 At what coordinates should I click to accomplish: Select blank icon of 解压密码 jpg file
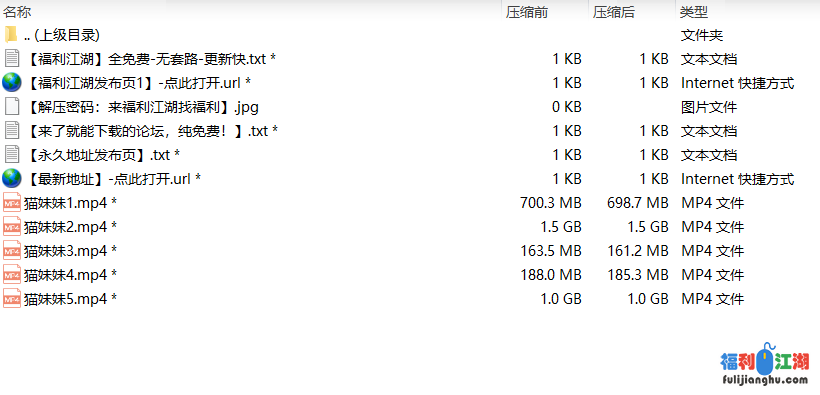coord(11,107)
